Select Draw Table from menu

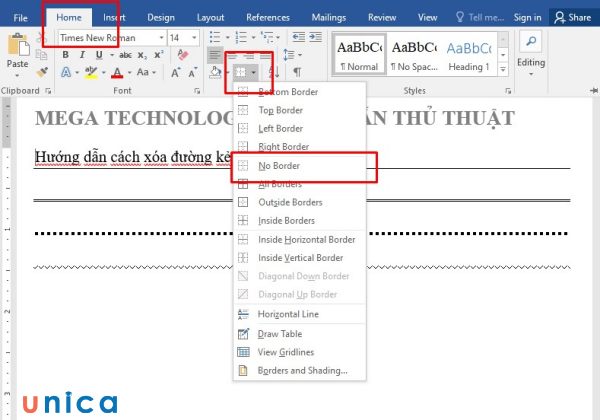click(x=300, y=334)
